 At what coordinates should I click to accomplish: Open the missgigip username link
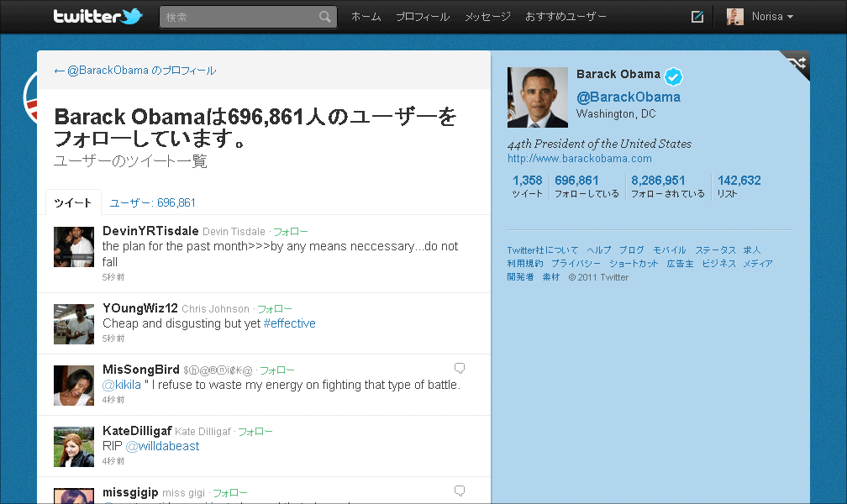click(130, 492)
